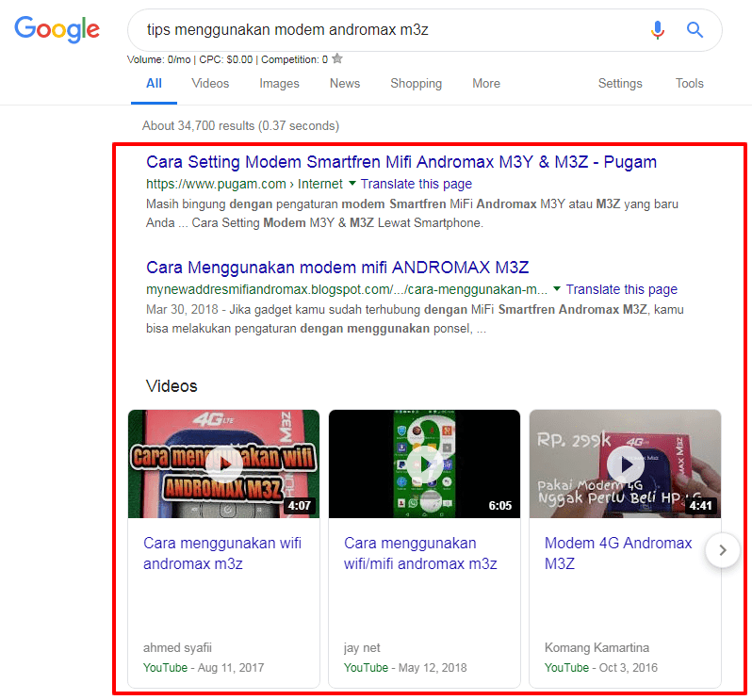Click Translate this page for pugam.com
This screenshot has height=700, width=752.
click(416, 184)
